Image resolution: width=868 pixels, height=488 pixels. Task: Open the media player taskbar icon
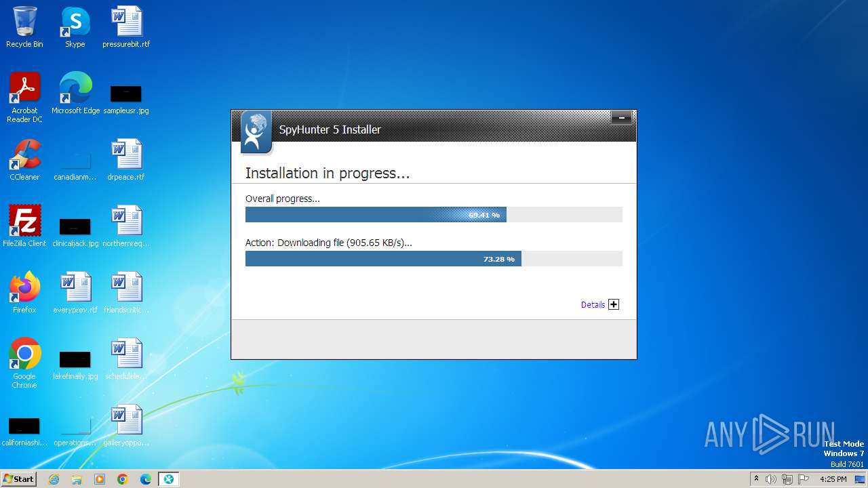click(100, 479)
